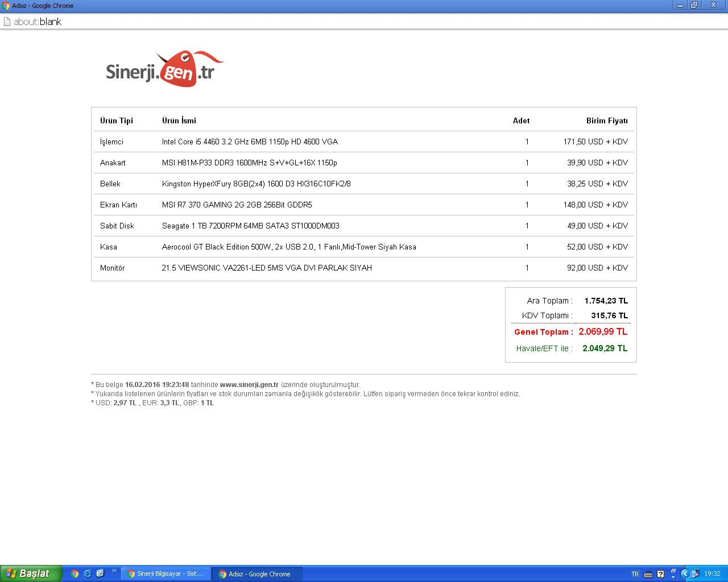728x582 pixels.
Task: Click the Sinerji.gen.tr logo
Action: (165, 69)
